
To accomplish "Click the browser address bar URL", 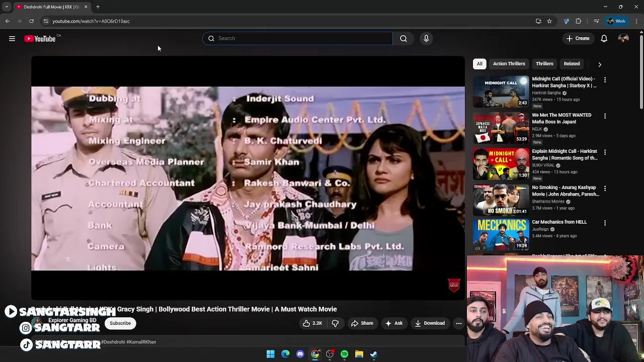I will [x=91, y=21].
